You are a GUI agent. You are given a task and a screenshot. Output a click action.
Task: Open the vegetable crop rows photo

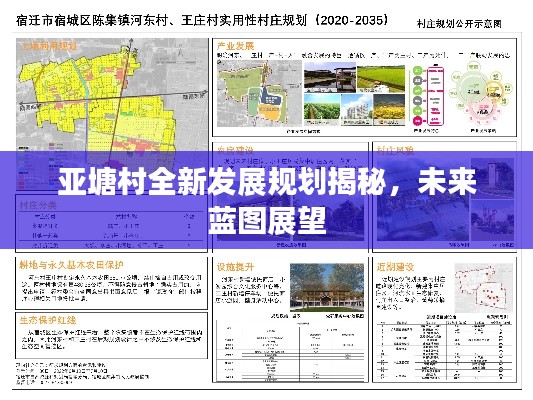click(322, 109)
